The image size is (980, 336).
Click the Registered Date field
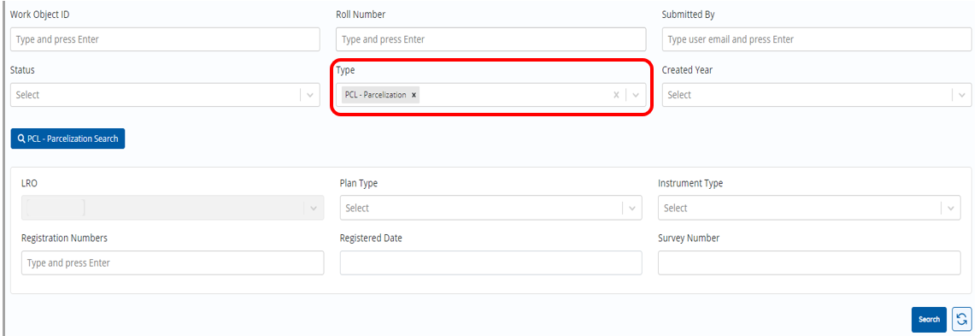pyautogui.click(x=490, y=262)
